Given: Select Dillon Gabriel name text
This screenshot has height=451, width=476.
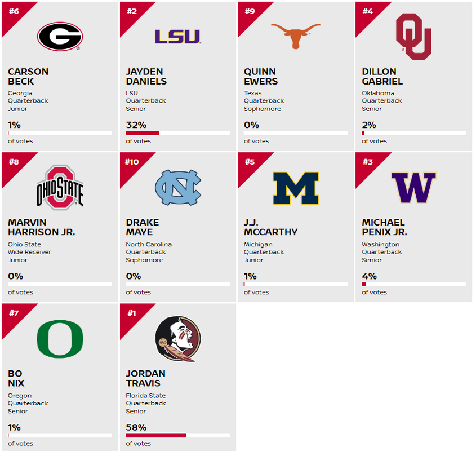Looking at the screenshot, I should click(382, 76).
